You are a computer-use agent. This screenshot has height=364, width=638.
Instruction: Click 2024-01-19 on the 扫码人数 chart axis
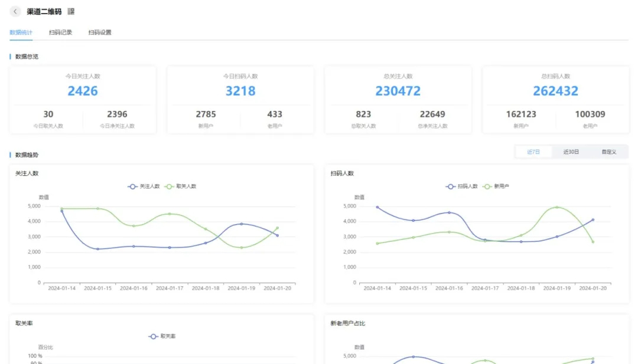tap(557, 288)
